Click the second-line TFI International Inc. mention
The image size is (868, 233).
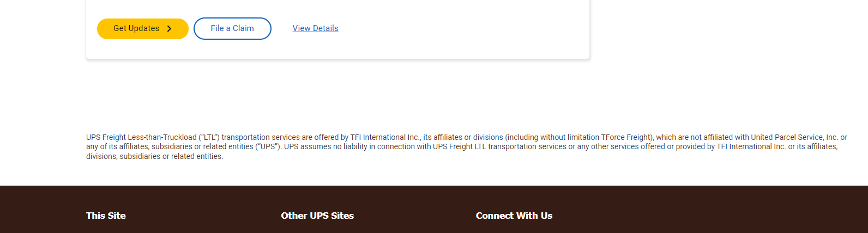click(751, 146)
